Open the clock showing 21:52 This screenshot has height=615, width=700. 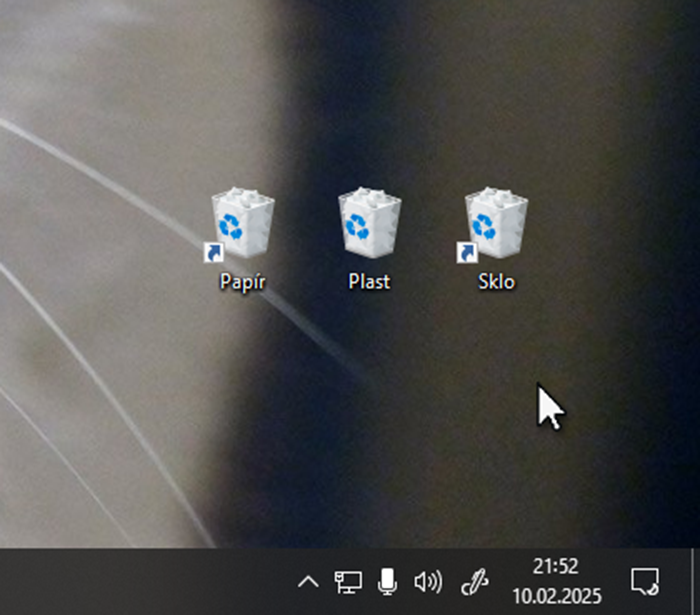click(557, 582)
